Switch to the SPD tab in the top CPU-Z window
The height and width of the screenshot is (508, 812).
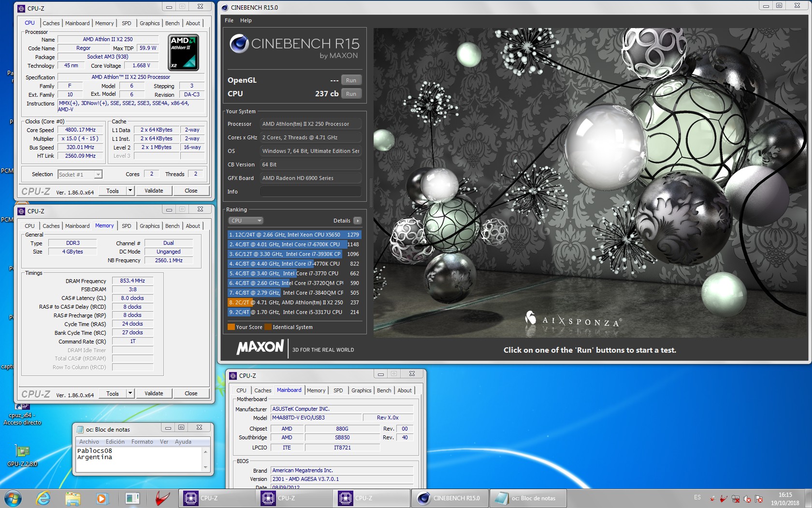[127, 23]
